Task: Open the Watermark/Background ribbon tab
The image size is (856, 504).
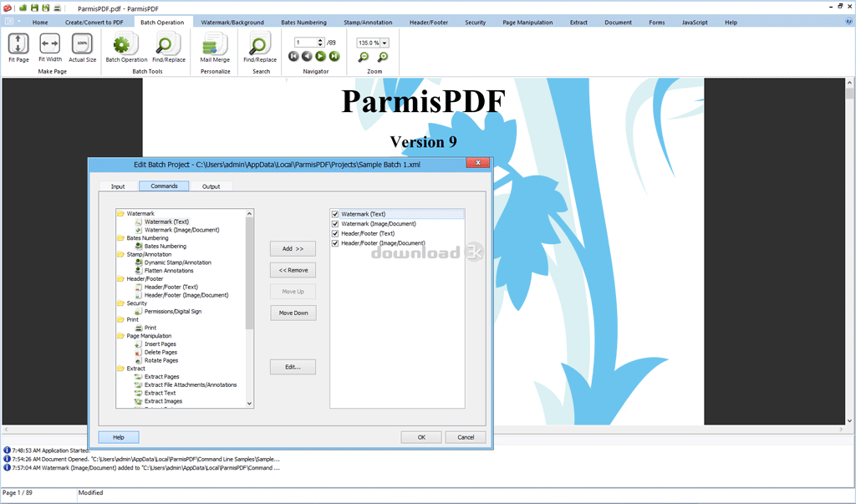Action: [x=232, y=23]
